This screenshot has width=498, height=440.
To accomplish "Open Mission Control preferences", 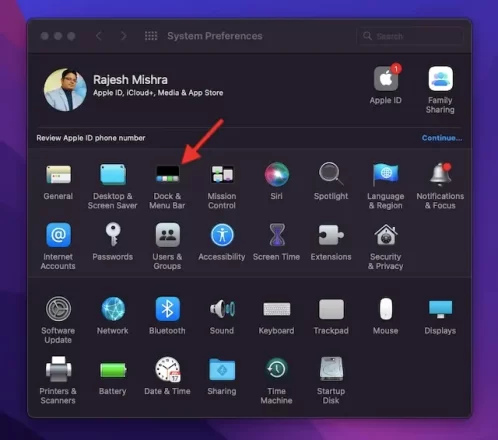I will (222, 174).
